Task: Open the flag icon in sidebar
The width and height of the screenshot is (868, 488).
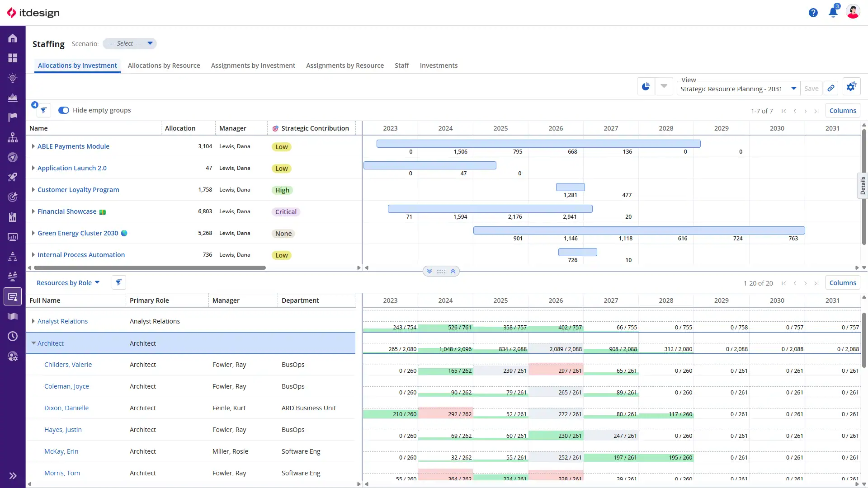Action: [13, 117]
